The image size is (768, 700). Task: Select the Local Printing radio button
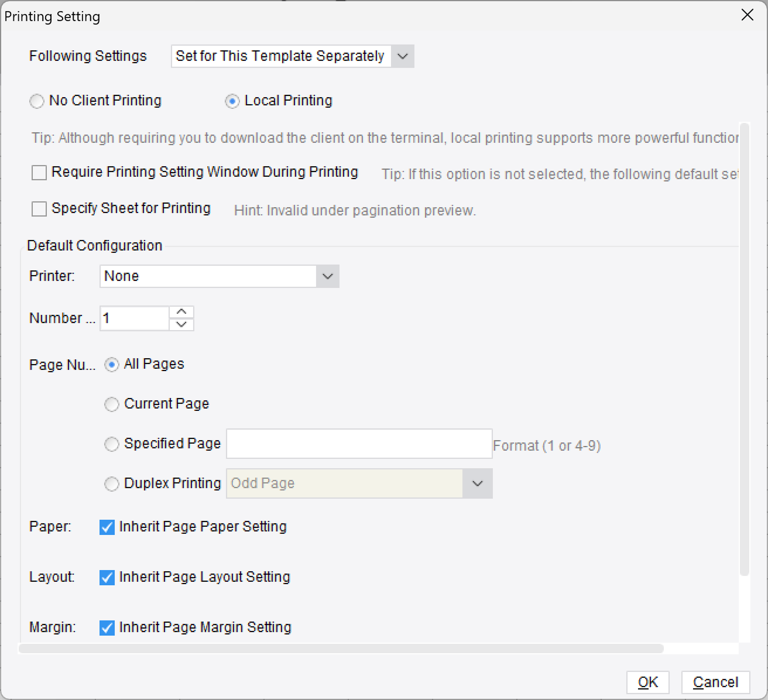coord(233,101)
